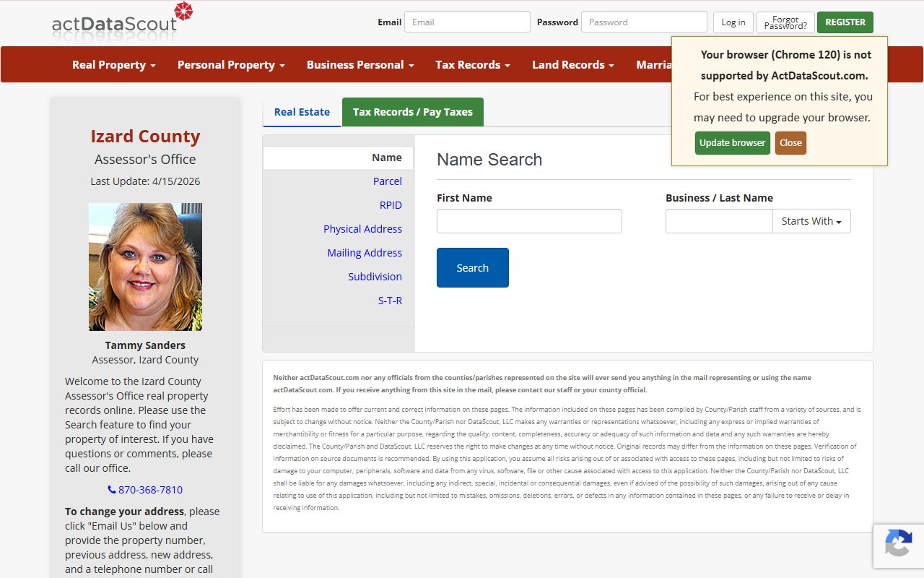Image resolution: width=924 pixels, height=578 pixels.
Task: Click the Name Search heading
Action: pyautogui.click(x=489, y=160)
